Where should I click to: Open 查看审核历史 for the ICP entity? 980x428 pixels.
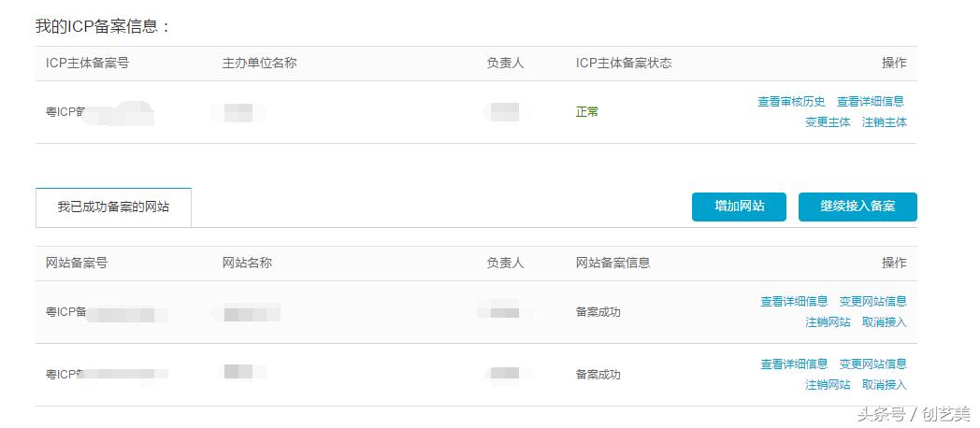(x=791, y=102)
